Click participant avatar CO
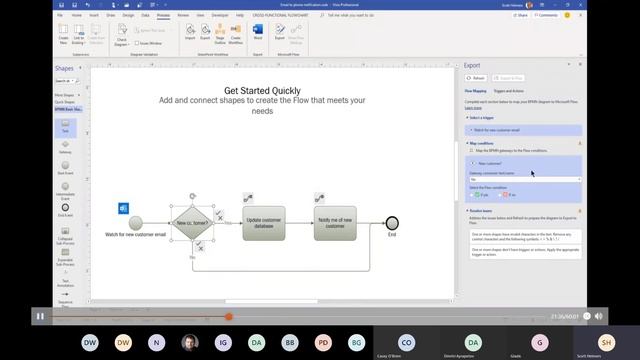 point(406,343)
